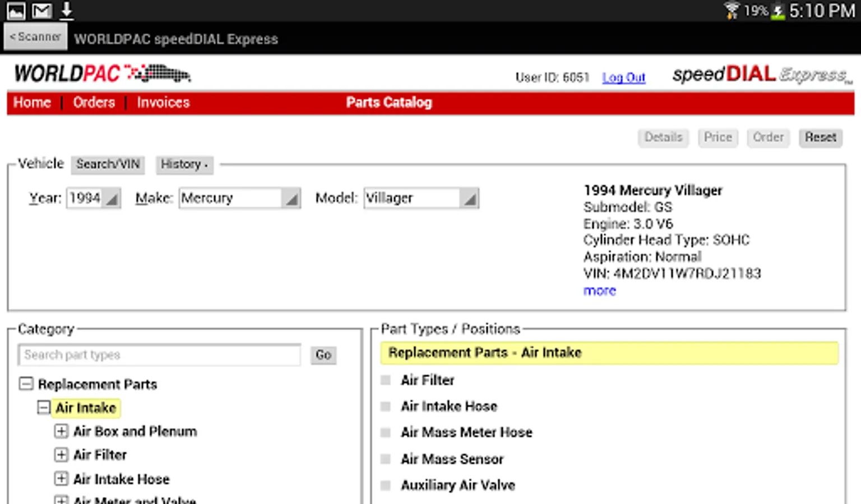Select Air Filter in the category tree
The image size is (861, 504).
click(100, 455)
